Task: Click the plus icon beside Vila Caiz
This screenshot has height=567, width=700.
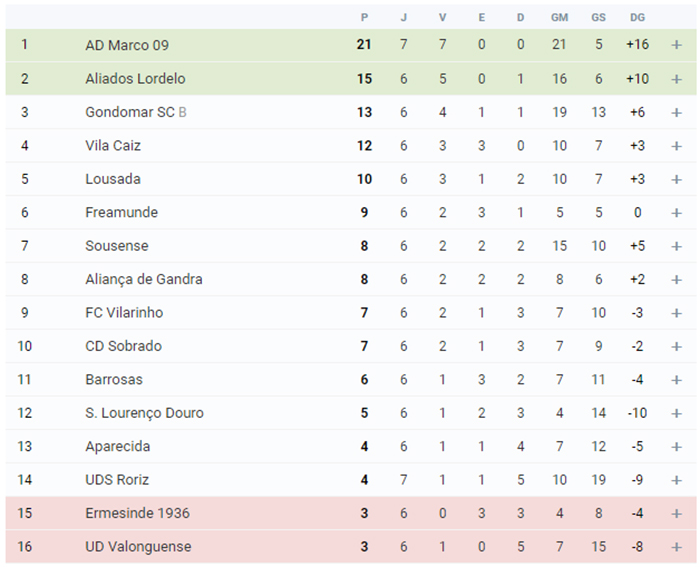Action: [676, 146]
